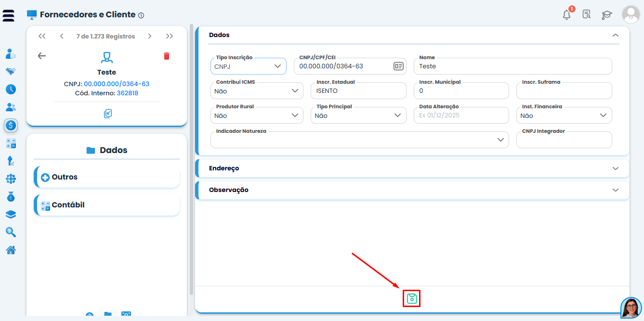Click the magnifier search icon in sidebar
This screenshot has height=321, width=644.
(11, 232)
